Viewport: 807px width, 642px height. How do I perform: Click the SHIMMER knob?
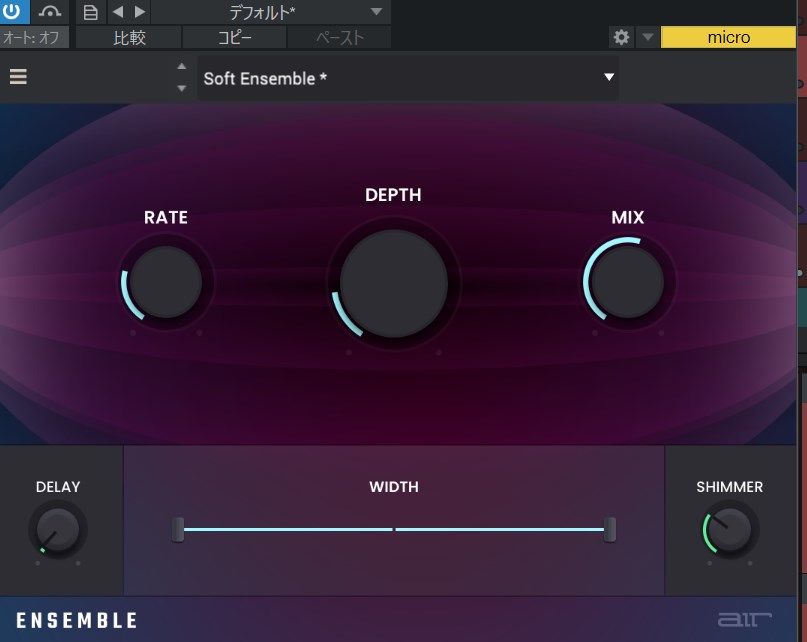[x=730, y=529]
